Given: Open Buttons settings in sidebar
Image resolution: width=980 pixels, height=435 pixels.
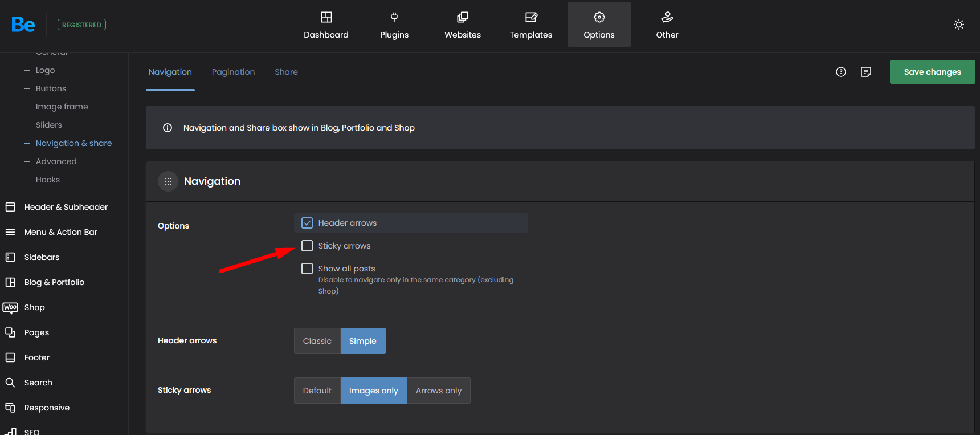Looking at the screenshot, I should 51,88.
